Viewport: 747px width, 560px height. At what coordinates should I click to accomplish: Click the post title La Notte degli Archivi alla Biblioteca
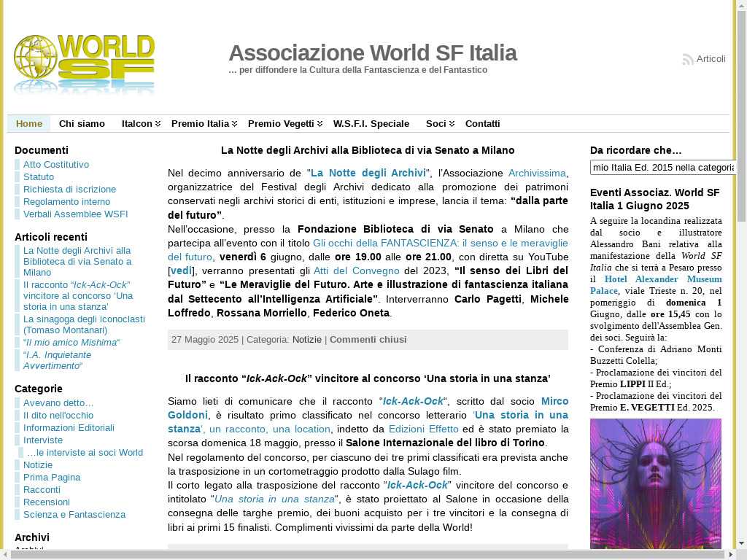[x=368, y=150]
